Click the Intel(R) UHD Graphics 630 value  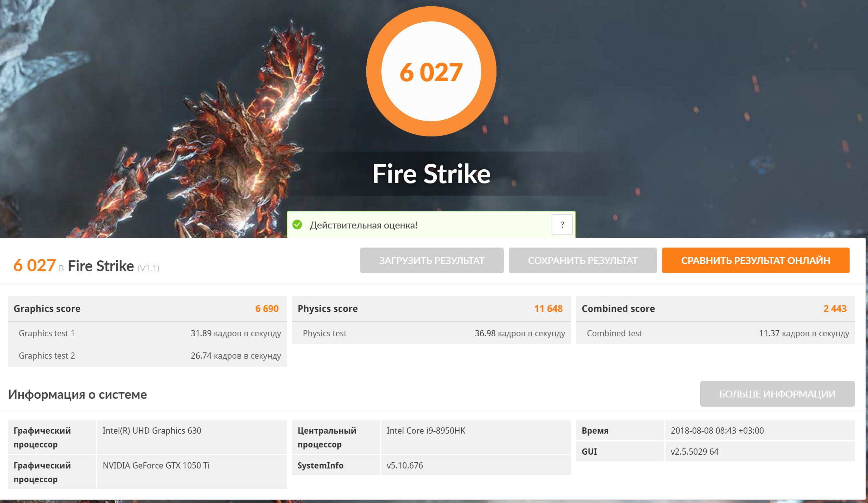tap(152, 431)
